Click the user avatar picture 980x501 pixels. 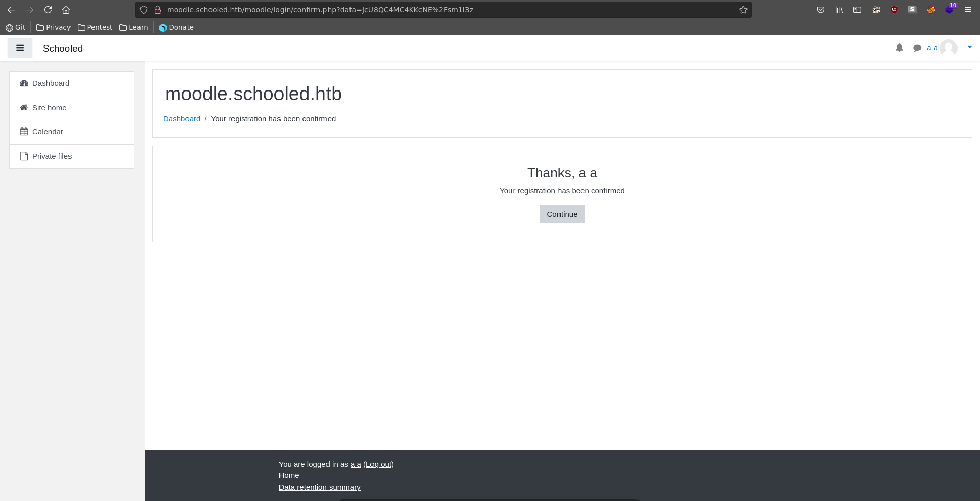[x=949, y=48]
